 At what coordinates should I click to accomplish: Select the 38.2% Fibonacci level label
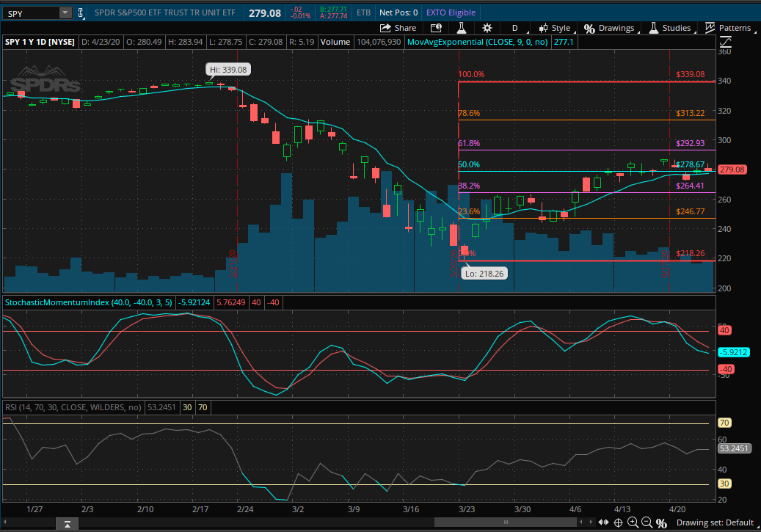pos(470,186)
